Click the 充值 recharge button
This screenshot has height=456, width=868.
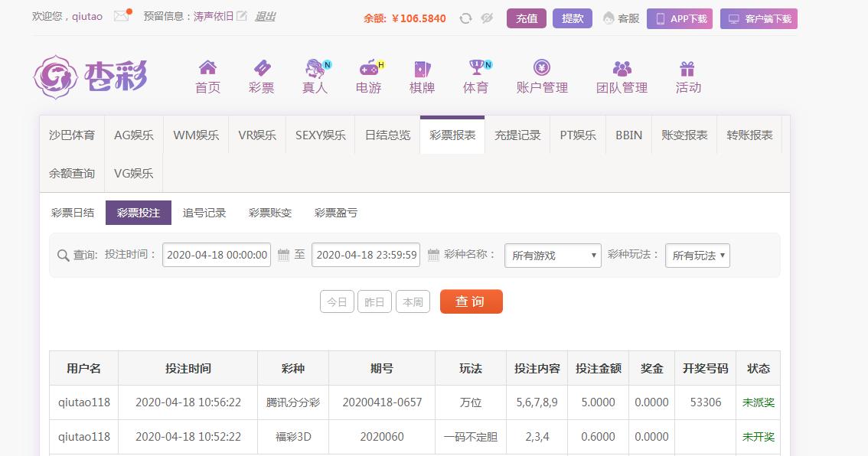[x=526, y=18]
